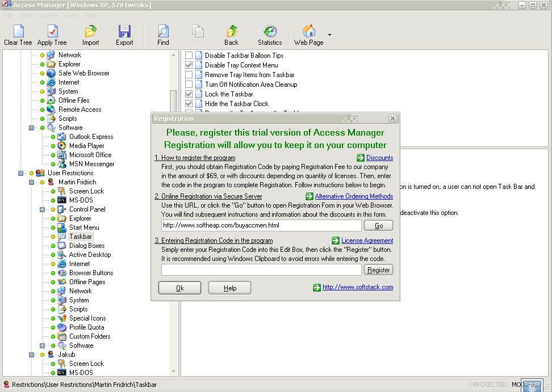Open the Alternative Ordering Methods link
This screenshot has height=392, width=552.
coord(354,196)
